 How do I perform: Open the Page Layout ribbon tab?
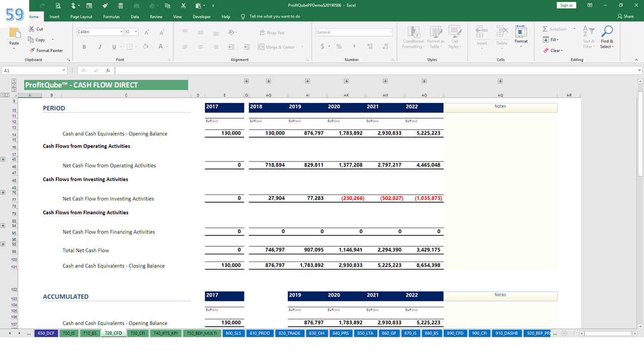pos(81,17)
